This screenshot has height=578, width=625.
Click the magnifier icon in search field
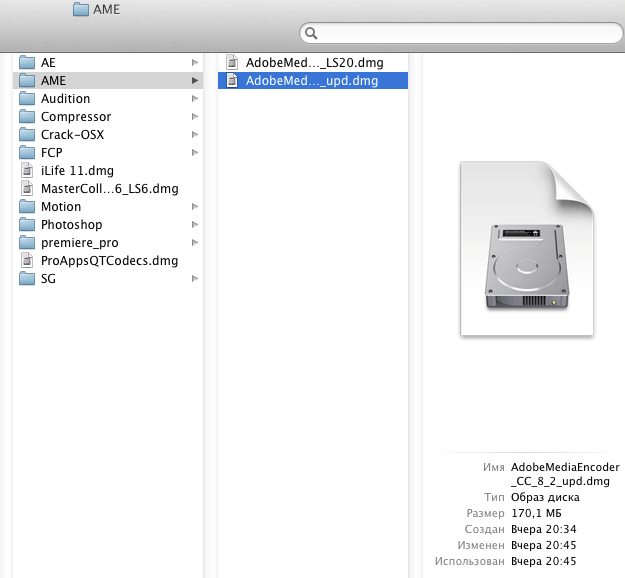click(x=311, y=33)
